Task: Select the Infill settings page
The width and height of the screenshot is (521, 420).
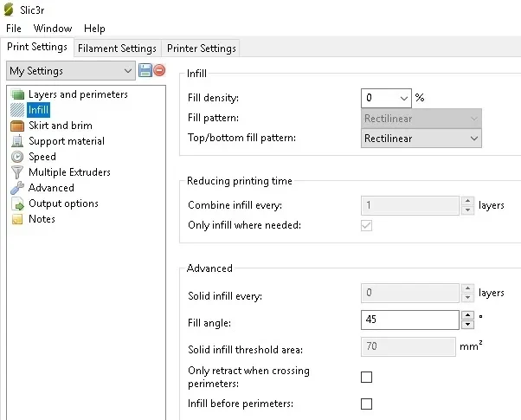Action: click(39, 110)
